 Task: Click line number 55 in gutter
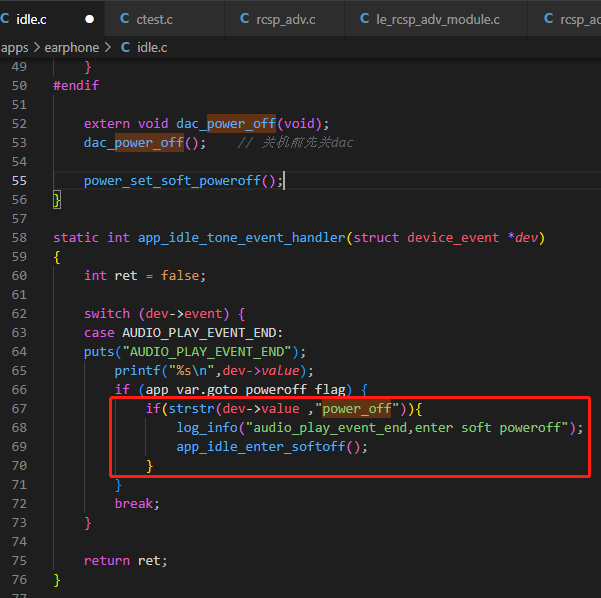19,181
